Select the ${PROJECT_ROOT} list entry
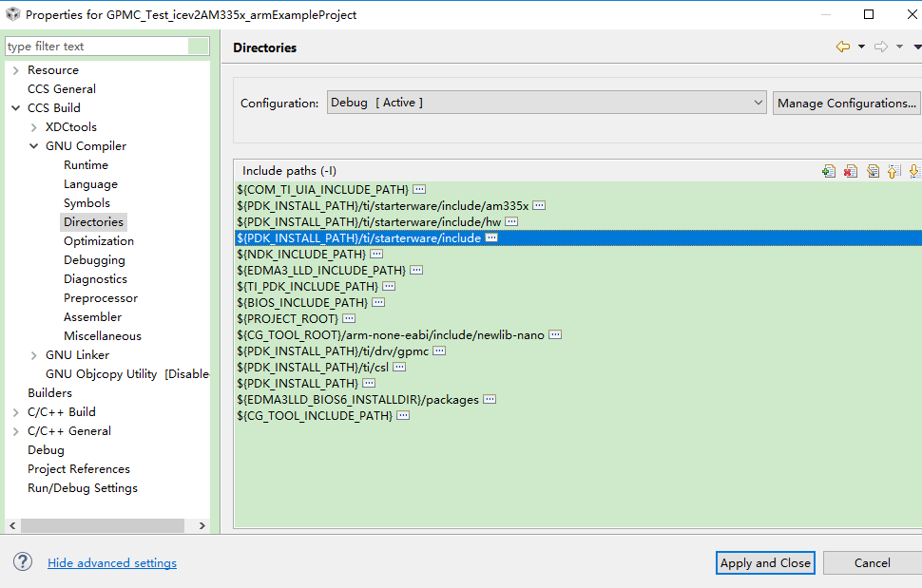 coord(577,318)
